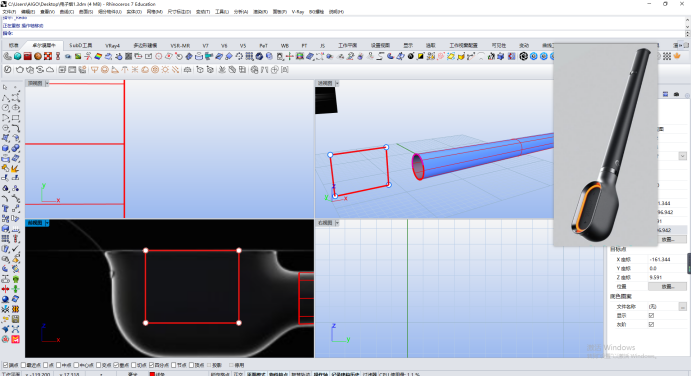Click the red checkered toolbar icon
Image resolution: width=692 pixels, height=377 pixels.
click(x=48, y=57)
